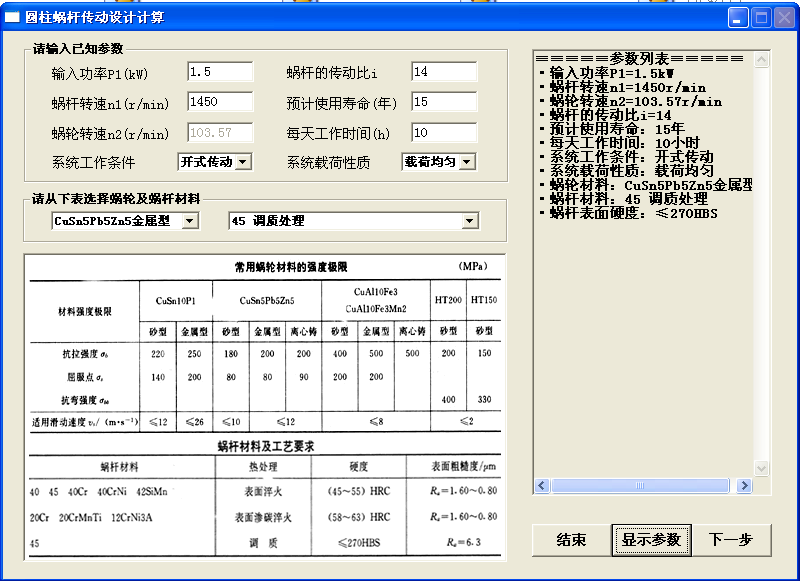Image resolution: width=801 pixels, height=581 pixels.
Task: Click the input field for 输入功率P1
Action: click(x=220, y=71)
